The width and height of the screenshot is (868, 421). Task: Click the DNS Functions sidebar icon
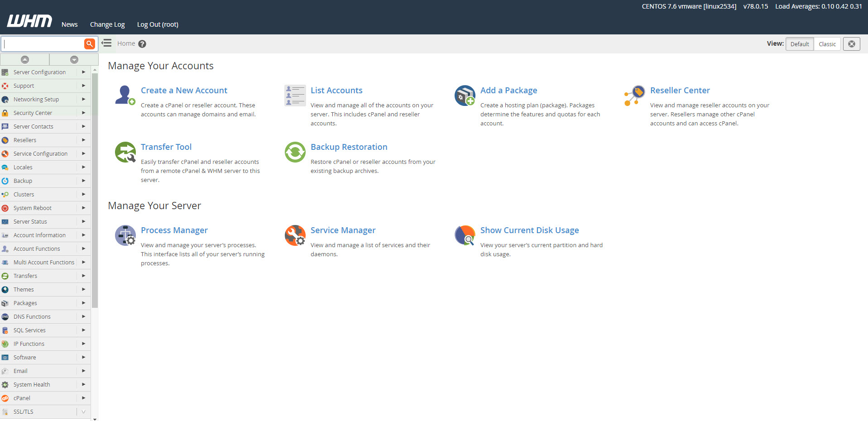point(5,316)
